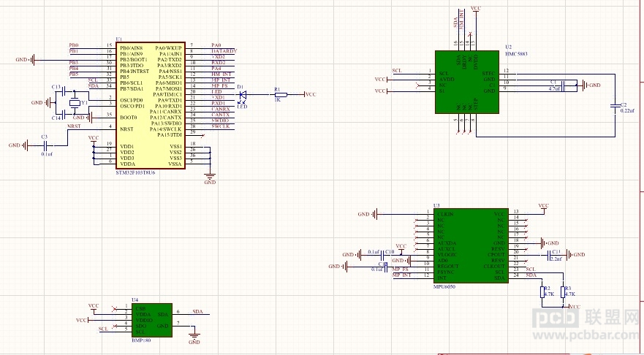The width and height of the screenshot is (644, 355).
Task: Click the Y1 crystal oscillator symbol
Action: tap(75, 102)
